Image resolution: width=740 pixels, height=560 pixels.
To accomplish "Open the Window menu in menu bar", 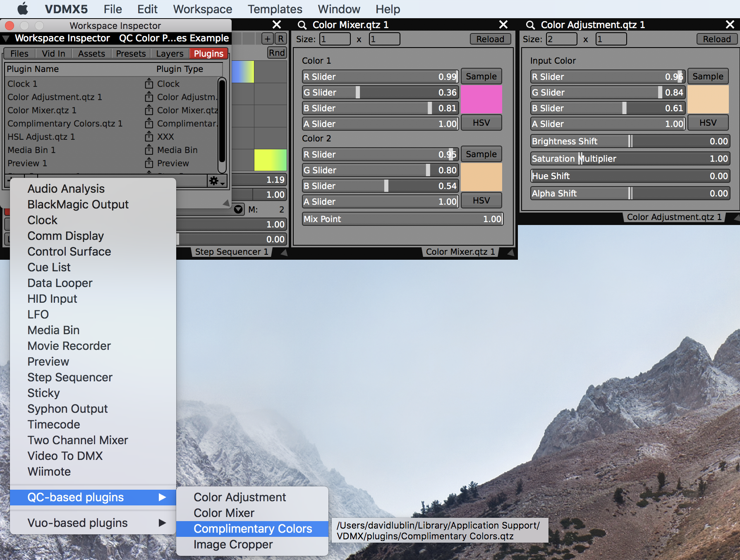I will click(339, 9).
